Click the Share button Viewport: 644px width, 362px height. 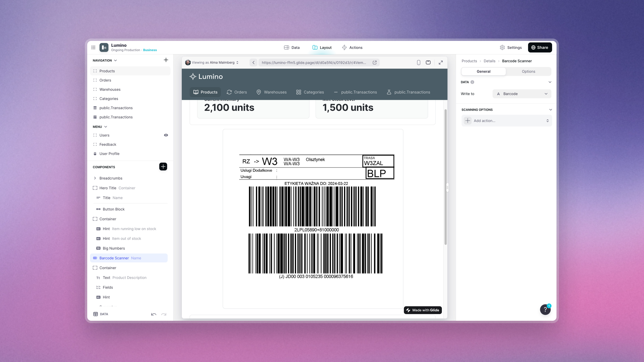point(540,47)
